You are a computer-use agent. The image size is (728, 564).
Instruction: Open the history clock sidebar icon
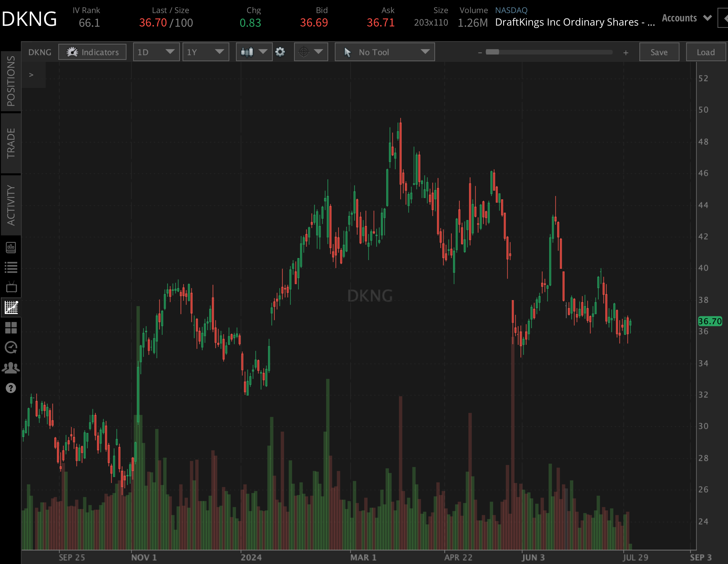pos(11,347)
